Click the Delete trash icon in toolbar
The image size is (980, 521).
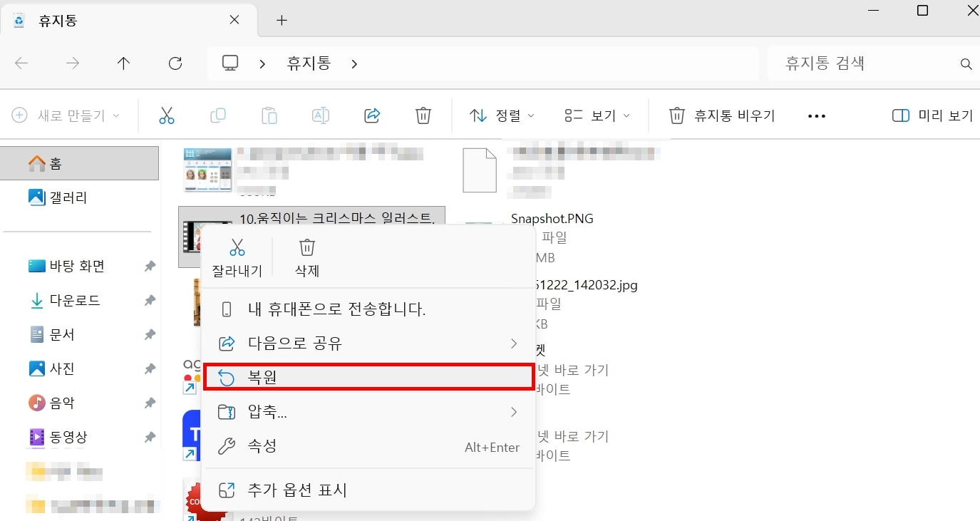[x=423, y=115]
